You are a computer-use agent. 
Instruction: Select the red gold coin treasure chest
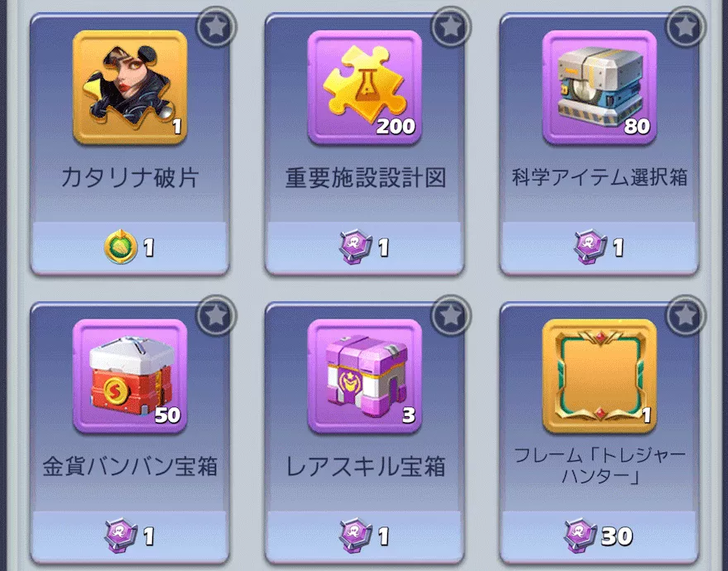130,376
